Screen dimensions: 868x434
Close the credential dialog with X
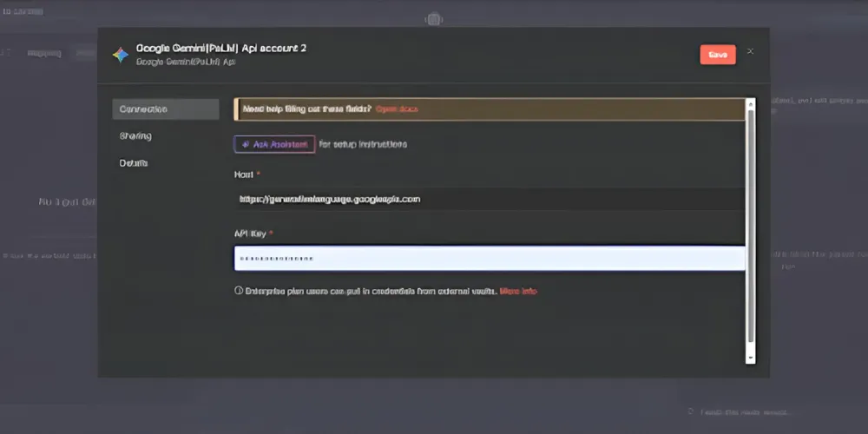[750, 51]
